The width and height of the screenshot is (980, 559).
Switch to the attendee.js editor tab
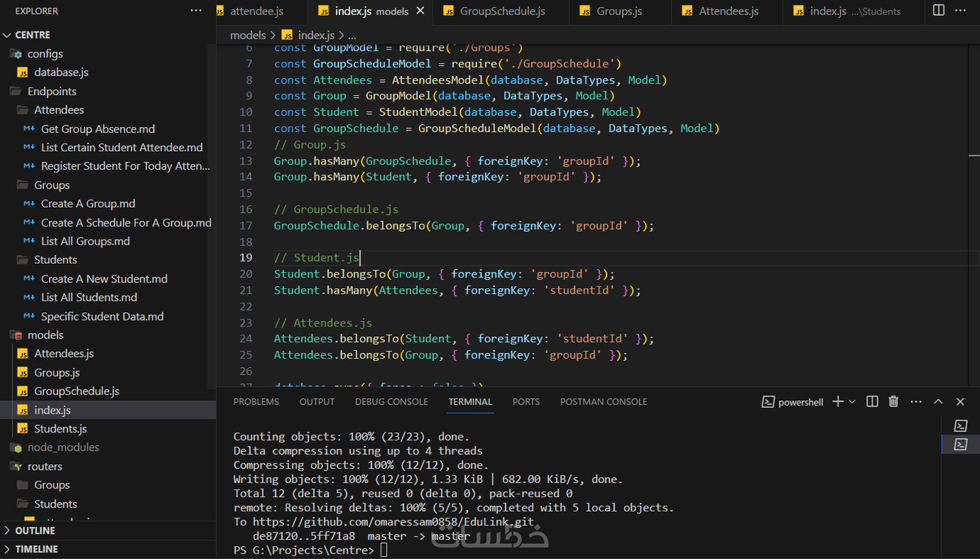click(257, 11)
